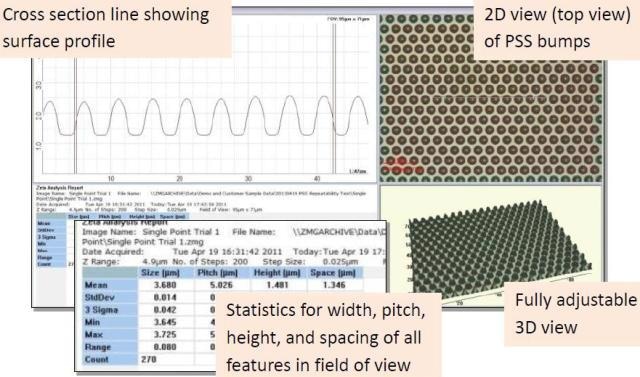Click the mean space value 1.346
The image size is (640, 377).
[334, 285]
